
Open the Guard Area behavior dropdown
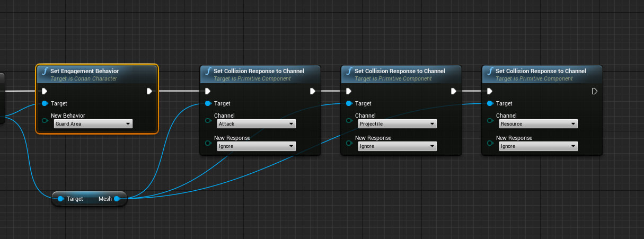point(93,124)
